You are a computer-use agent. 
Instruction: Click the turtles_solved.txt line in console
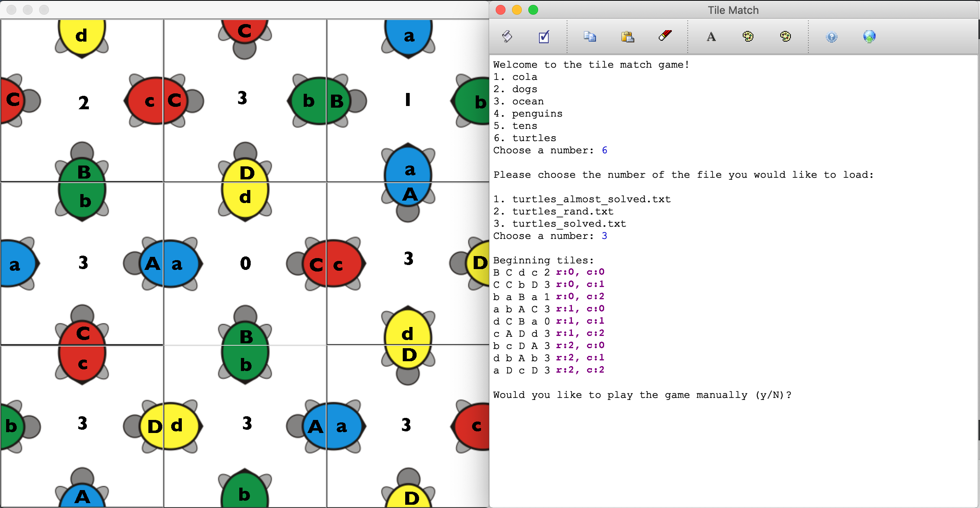tap(569, 224)
